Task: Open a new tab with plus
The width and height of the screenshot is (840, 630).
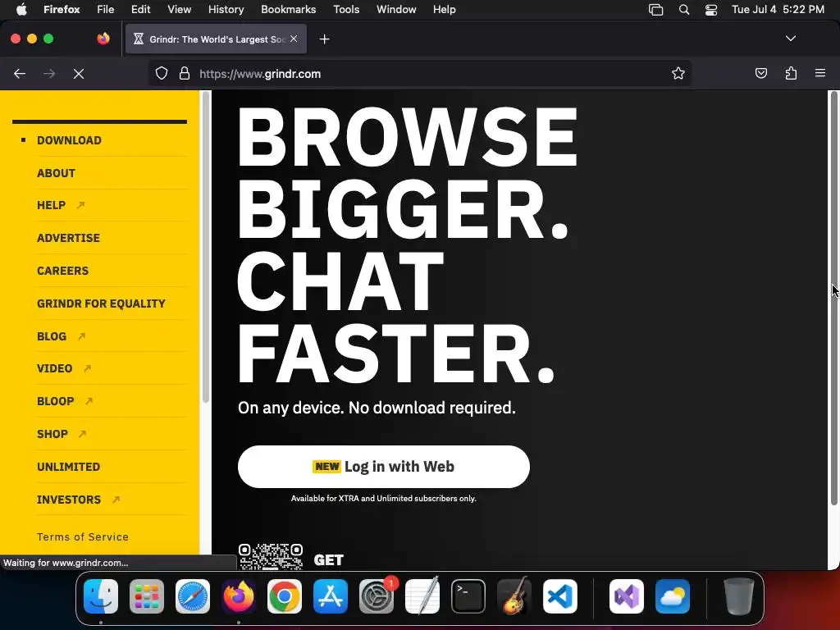Action: (324, 39)
